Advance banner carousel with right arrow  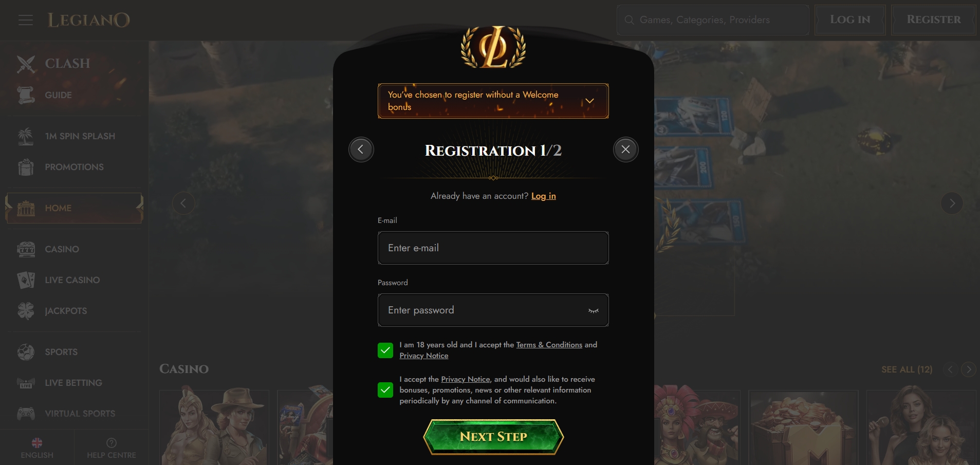pos(952,203)
